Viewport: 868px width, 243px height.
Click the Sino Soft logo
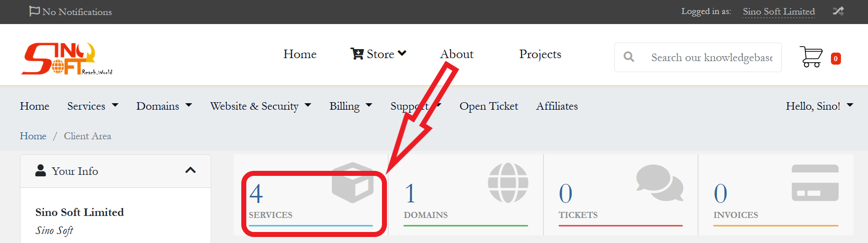click(67, 59)
